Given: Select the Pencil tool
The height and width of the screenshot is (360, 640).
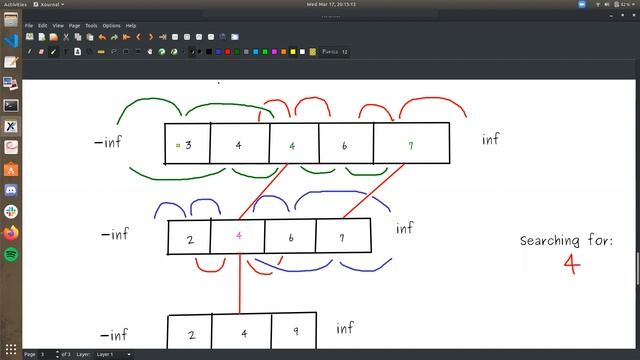Looking at the screenshot, I should click(29, 52).
